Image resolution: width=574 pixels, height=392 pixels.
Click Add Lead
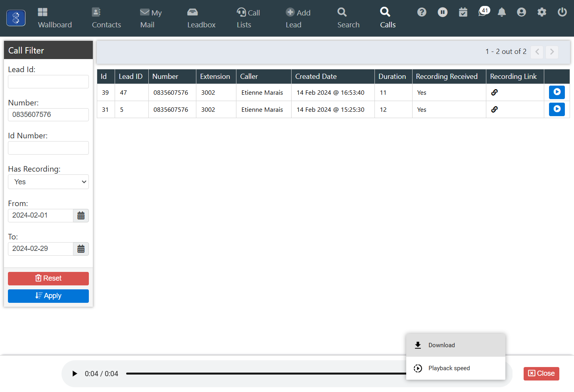[298, 18]
